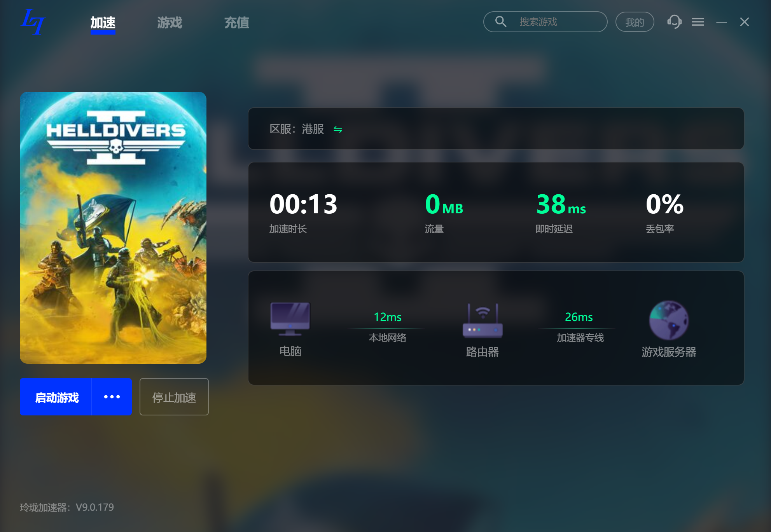Click the 12ms local network value
This screenshot has width=771, height=532.
tap(388, 317)
